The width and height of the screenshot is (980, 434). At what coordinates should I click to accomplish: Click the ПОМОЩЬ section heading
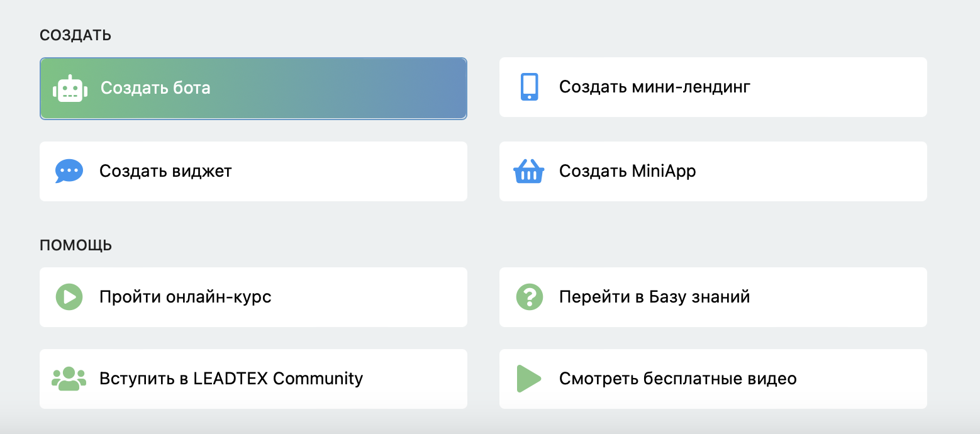coord(76,245)
